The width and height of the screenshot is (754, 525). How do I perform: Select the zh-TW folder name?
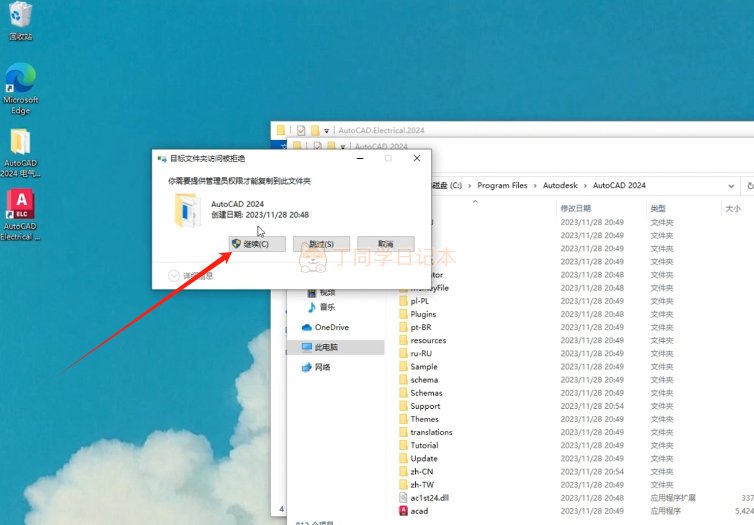click(422, 485)
